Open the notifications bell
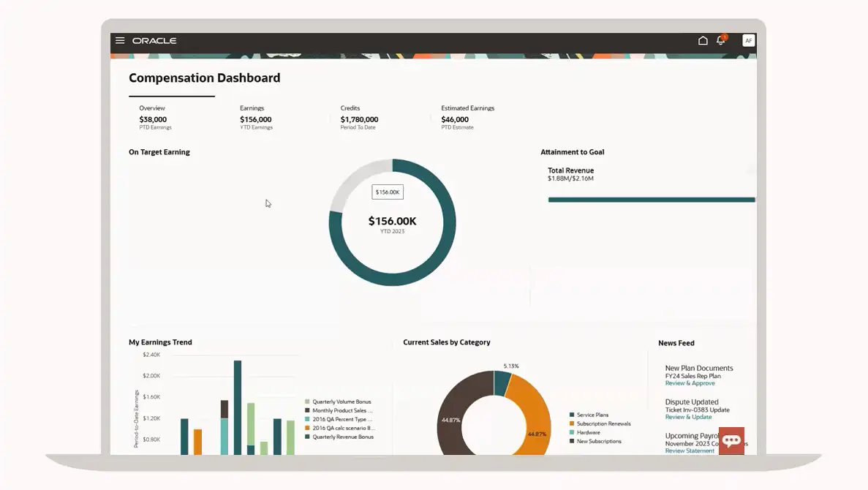Viewport: 868px width, 490px height. (720, 41)
